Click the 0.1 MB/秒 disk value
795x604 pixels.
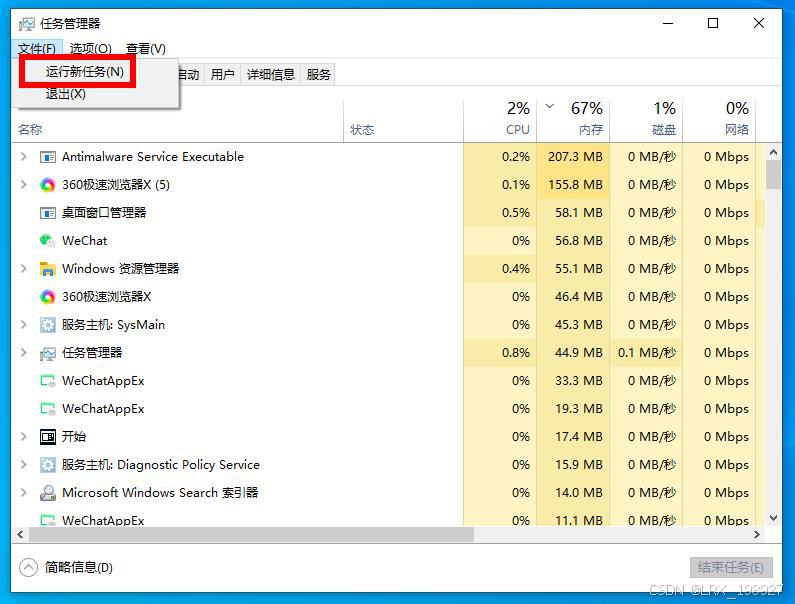[647, 352]
